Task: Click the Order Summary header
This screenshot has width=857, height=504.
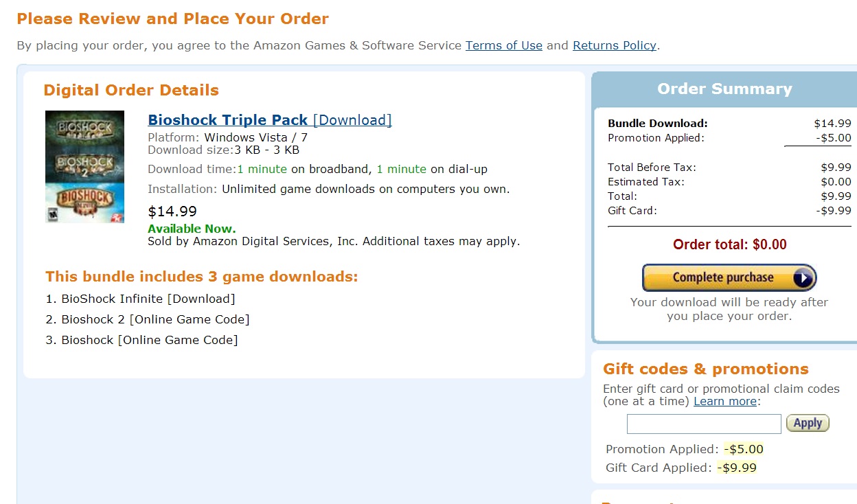Action: click(x=724, y=89)
